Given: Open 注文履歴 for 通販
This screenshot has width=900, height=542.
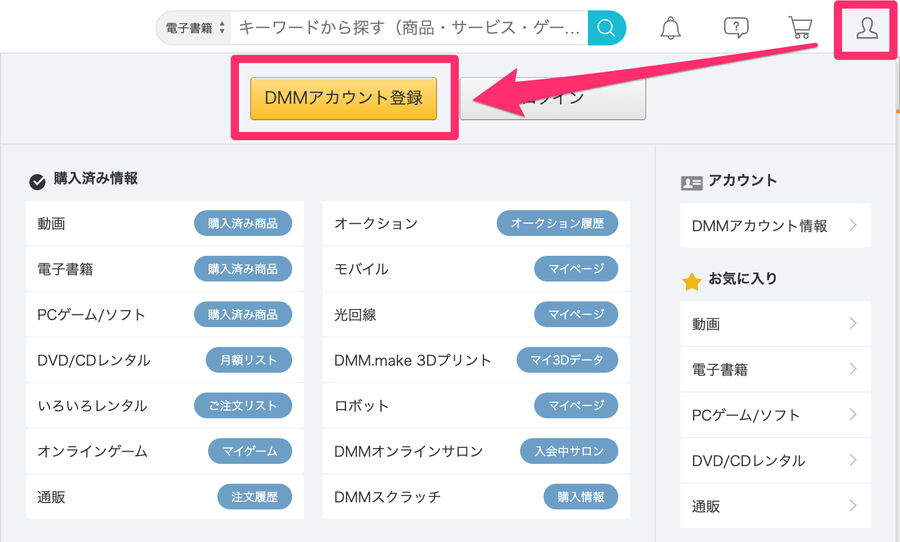Looking at the screenshot, I should 254,497.
